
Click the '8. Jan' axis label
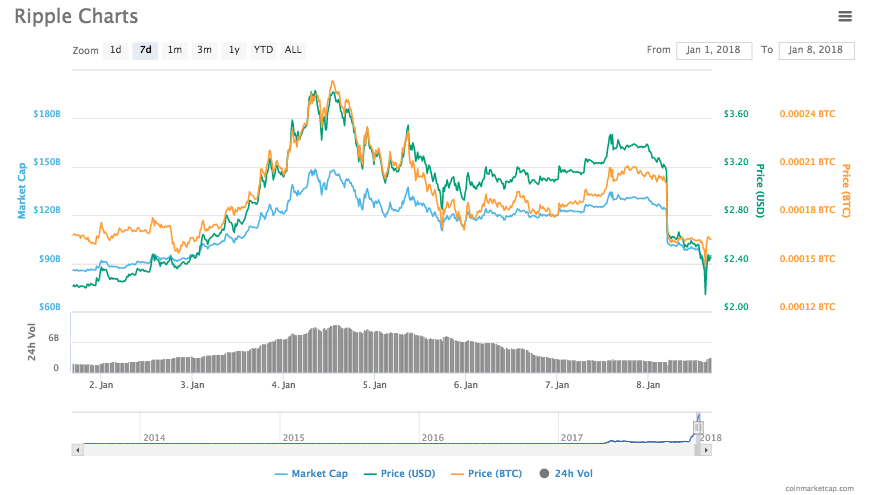[x=648, y=385]
